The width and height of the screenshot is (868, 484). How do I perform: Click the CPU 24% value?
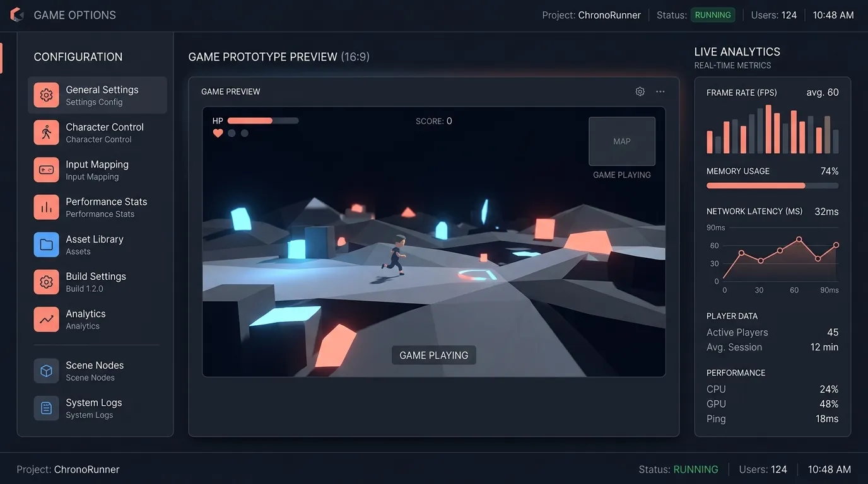(x=829, y=389)
